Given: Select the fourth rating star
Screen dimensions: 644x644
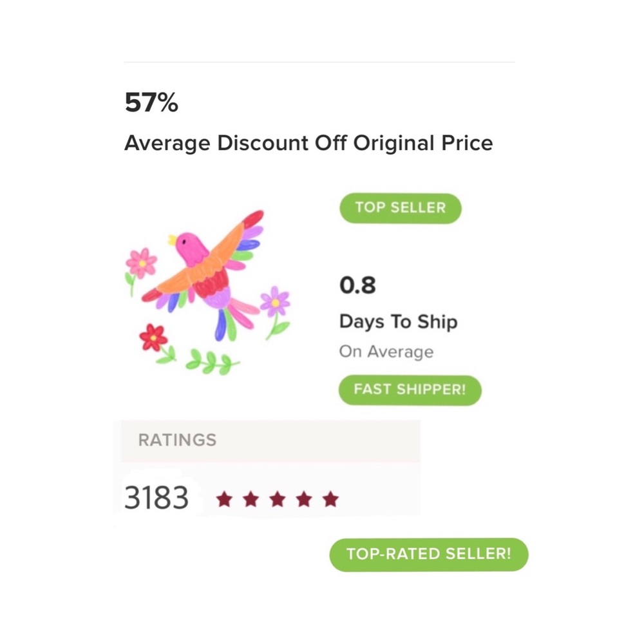Looking at the screenshot, I should 305,500.
